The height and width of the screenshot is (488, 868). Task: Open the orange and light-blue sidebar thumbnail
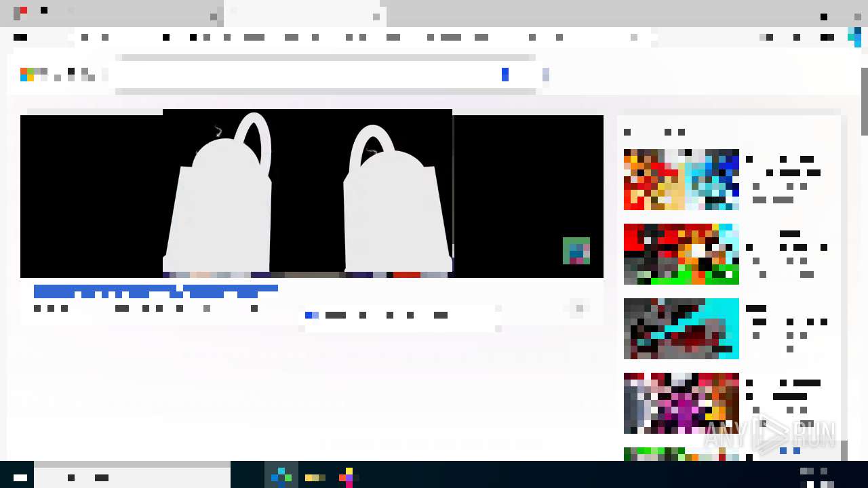682,180
